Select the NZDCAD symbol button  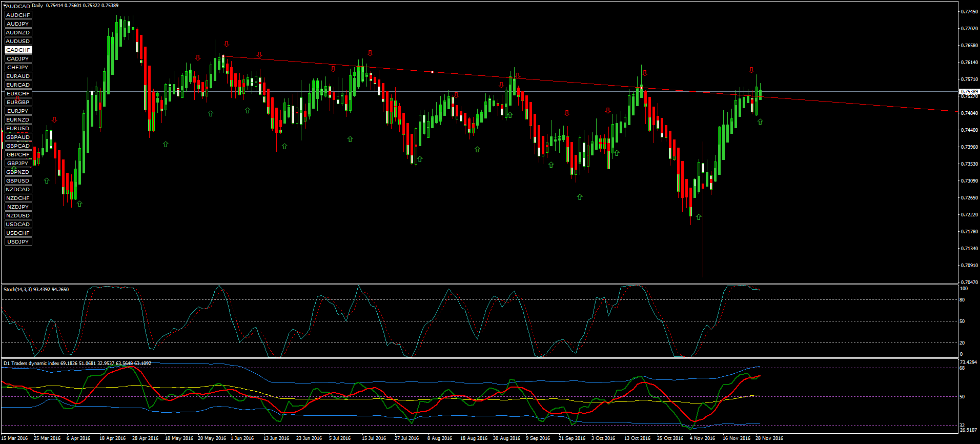coord(18,190)
